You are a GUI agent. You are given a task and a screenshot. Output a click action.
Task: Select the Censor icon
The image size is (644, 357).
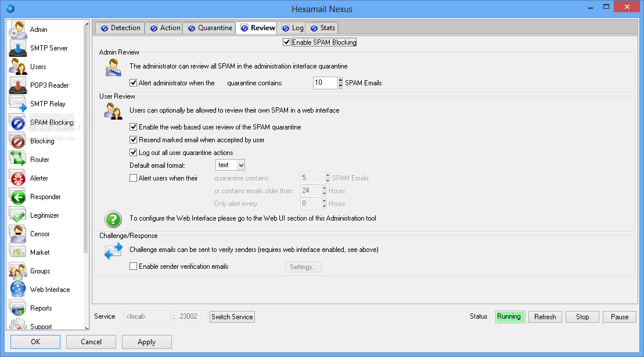pos(17,234)
